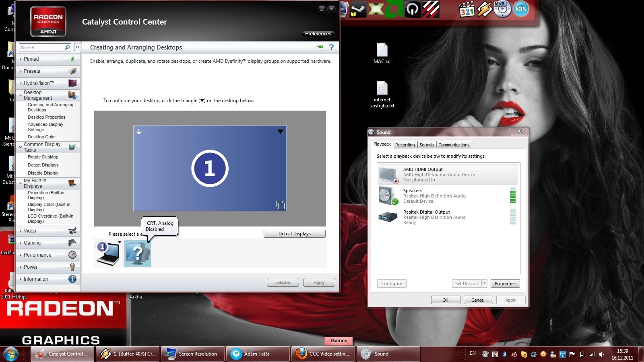Click Properties in the Sound window
Viewport: 644px width, 362px height.
[x=505, y=284]
